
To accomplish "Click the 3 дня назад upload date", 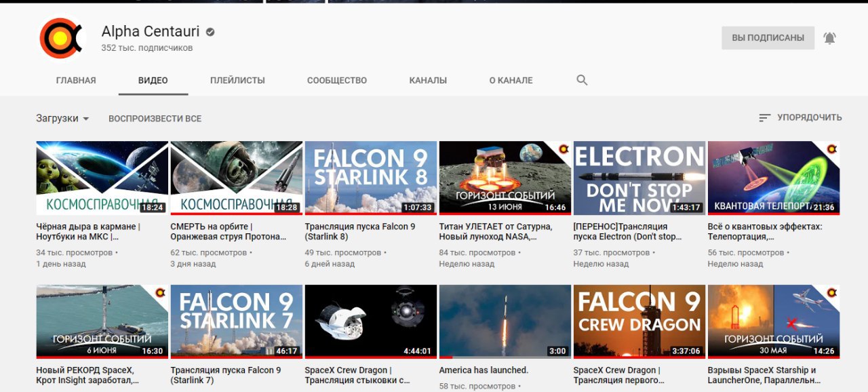I will click(193, 264).
